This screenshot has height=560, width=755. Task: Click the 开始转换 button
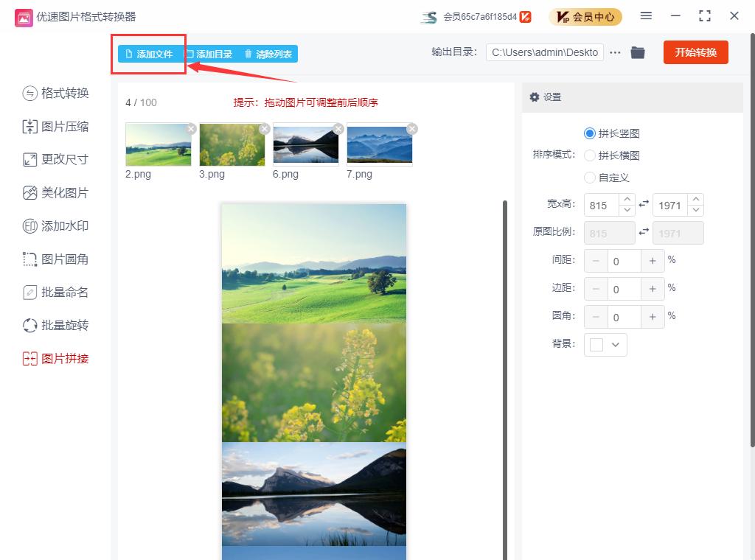pyautogui.click(x=695, y=52)
